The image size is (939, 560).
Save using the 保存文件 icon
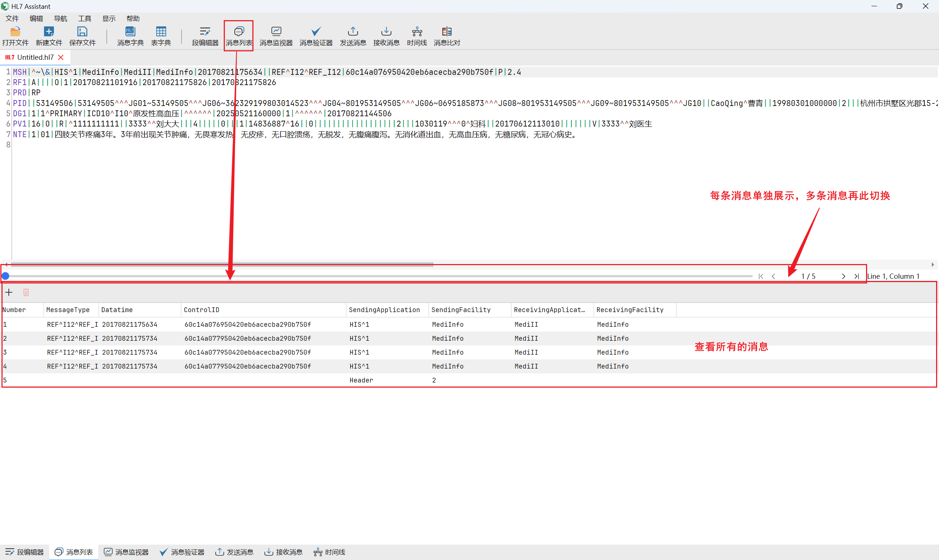(x=82, y=36)
